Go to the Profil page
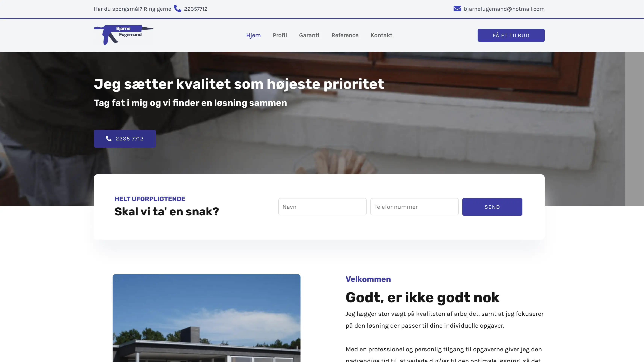The height and width of the screenshot is (362, 644). pyautogui.click(x=280, y=35)
